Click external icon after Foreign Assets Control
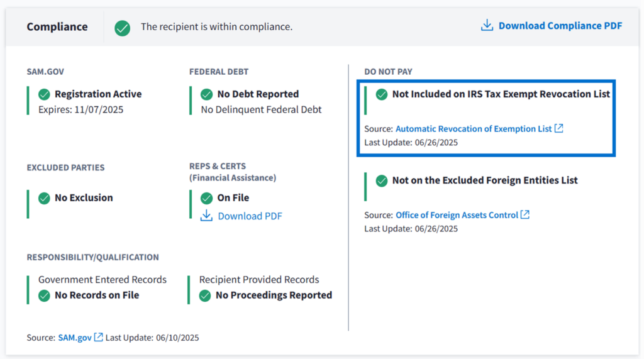644x359 pixels. click(525, 215)
